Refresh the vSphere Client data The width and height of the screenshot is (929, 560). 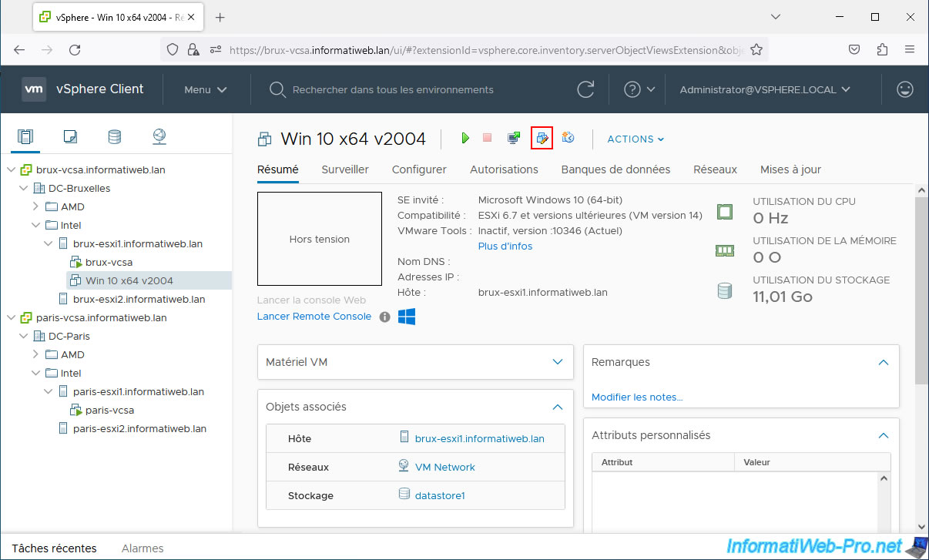pos(586,89)
